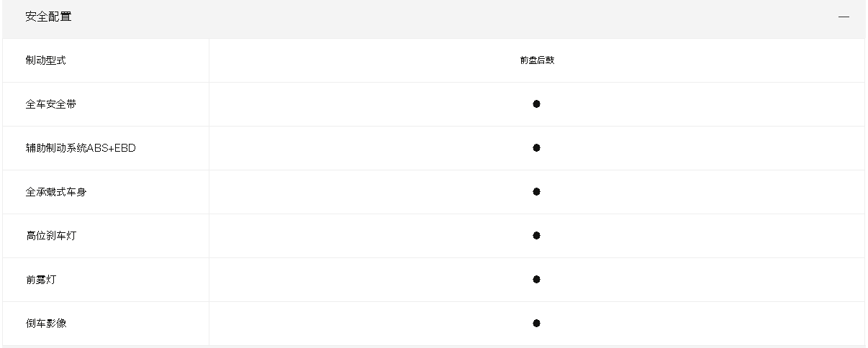
Task: Click the dot icon for 全车安全带
Action: (537, 104)
